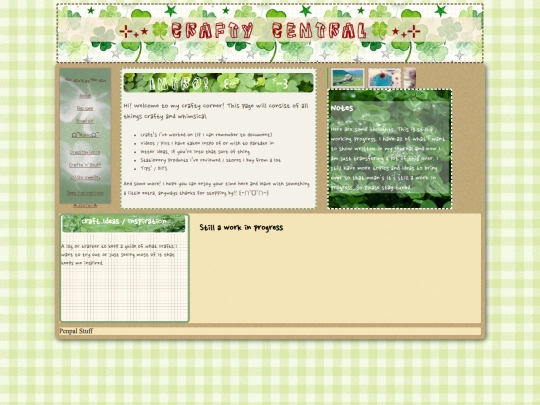
Task: Go to the Credits+Tools page
Action: pos(85,152)
